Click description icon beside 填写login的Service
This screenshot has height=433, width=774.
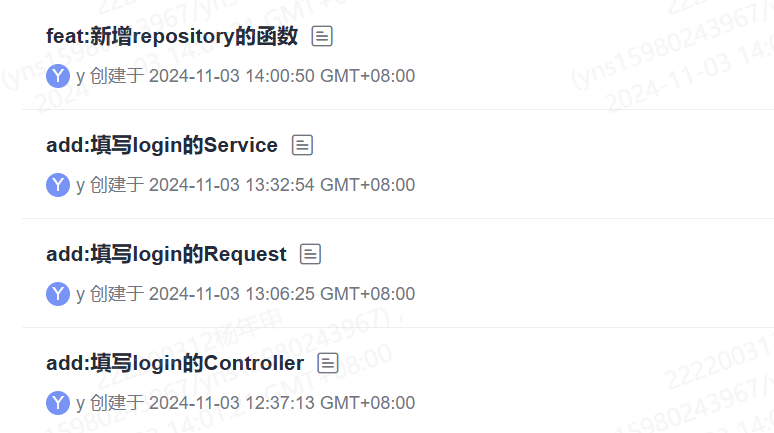302,146
